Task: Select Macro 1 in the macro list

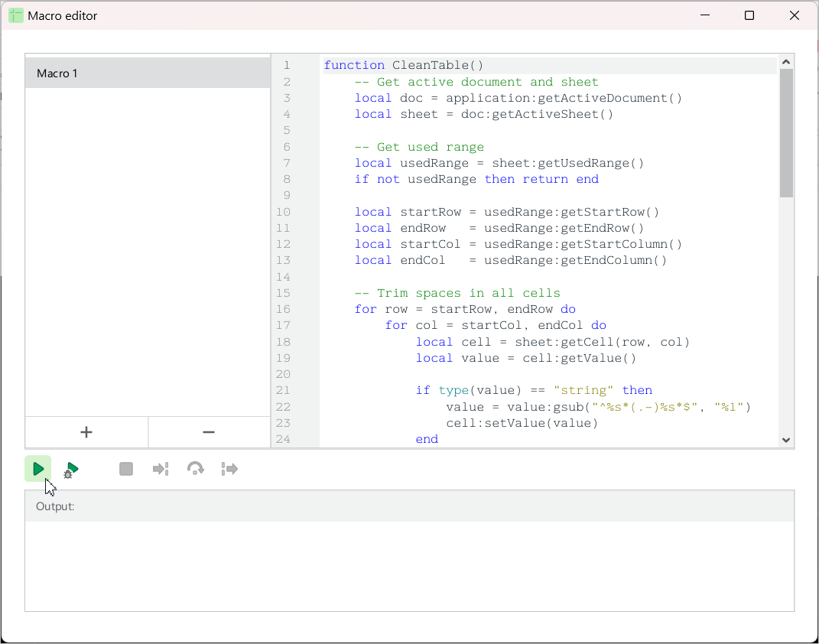Action: 148,73
